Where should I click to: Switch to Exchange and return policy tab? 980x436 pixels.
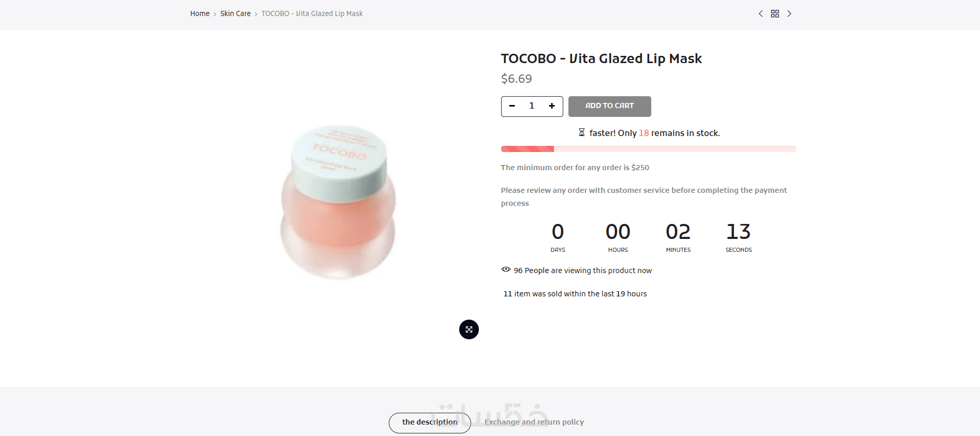(534, 422)
